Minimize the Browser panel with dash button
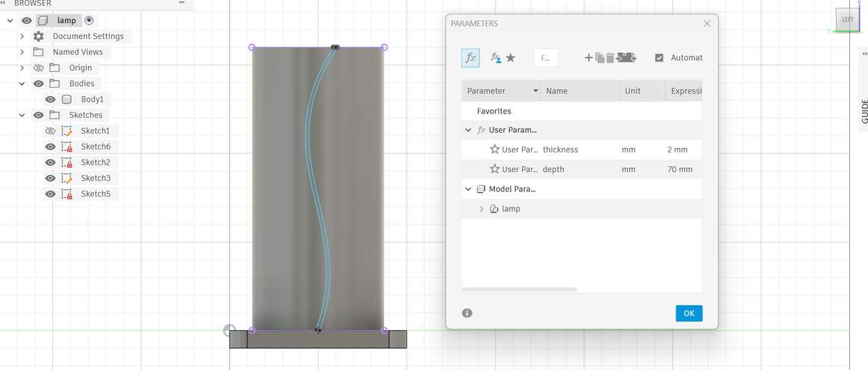This screenshot has height=370, width=868. coord(182,3)
